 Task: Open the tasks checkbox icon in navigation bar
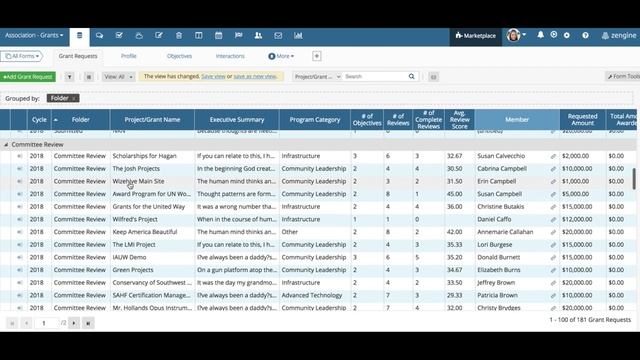click(119, 36)
